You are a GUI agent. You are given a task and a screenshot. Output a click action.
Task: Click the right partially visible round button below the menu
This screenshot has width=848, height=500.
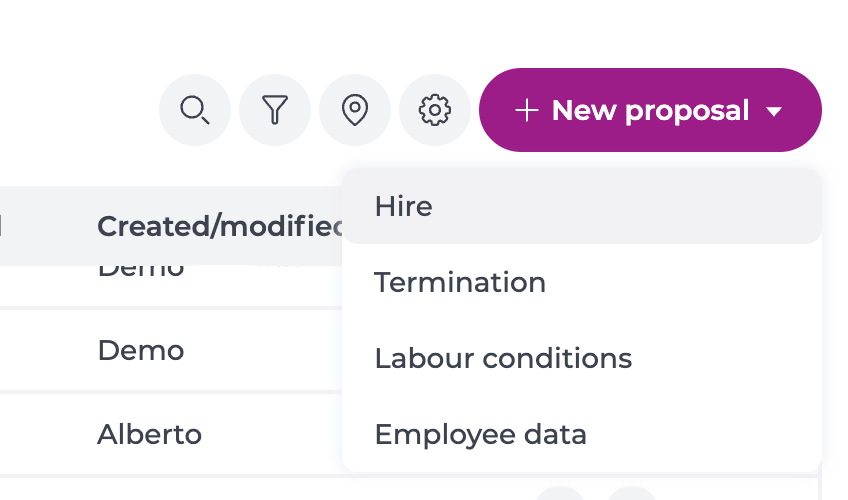631,494
